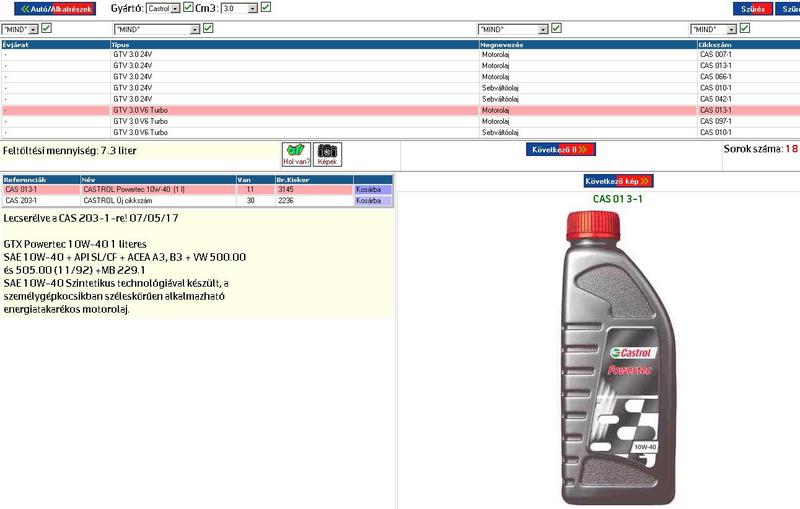This screenshot has width=800, height=509.
Task: Click the Van column header
Action: (256, 180)
